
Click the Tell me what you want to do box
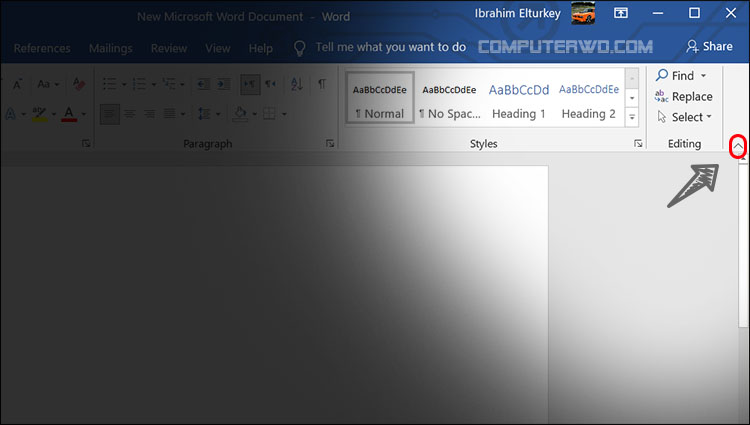coord(390,47)
